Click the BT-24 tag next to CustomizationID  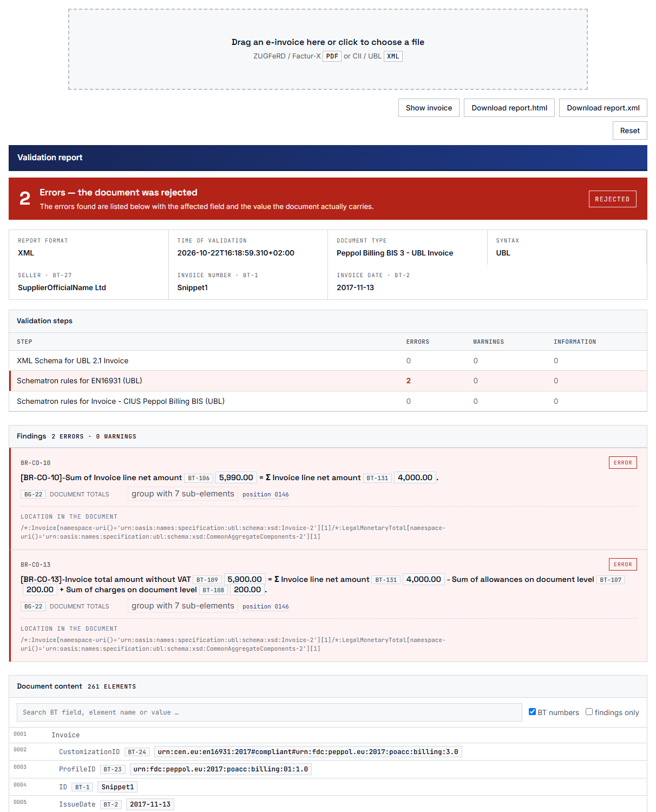click(x=137, y=752)
